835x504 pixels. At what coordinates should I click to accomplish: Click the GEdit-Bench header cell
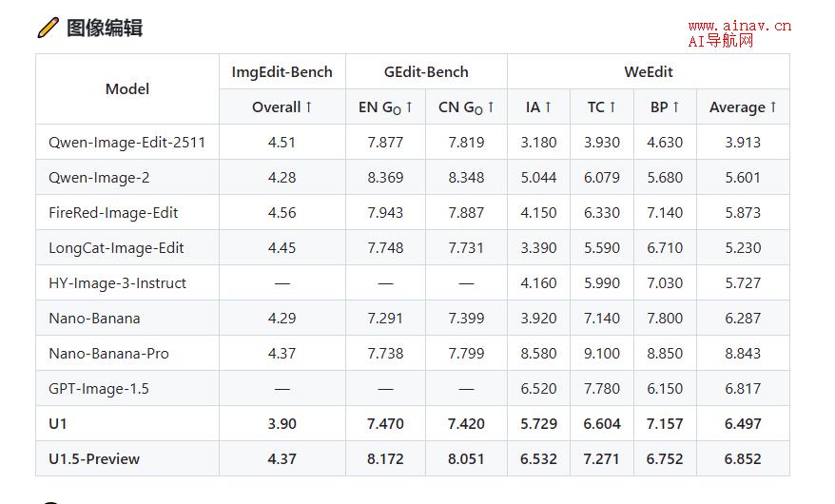coord(427,72)
